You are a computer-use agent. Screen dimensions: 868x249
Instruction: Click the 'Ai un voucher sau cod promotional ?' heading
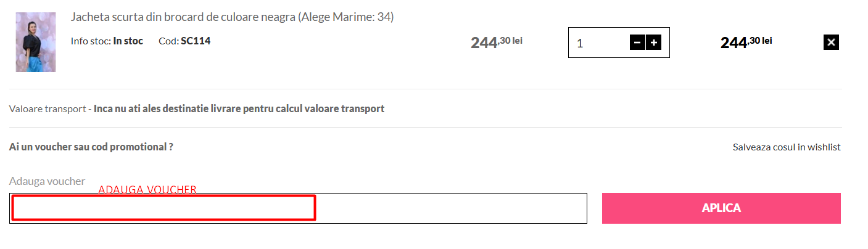[91, 147]
